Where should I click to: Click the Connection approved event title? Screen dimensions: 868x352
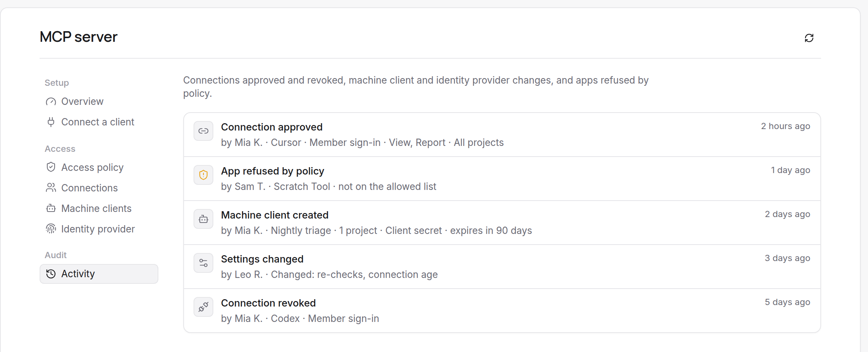272,127
